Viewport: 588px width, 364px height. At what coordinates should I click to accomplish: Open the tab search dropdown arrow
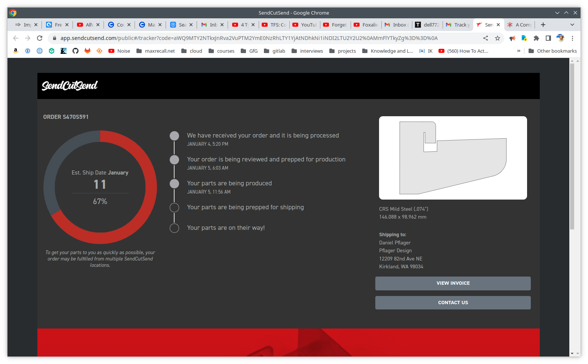click(572, 25)
